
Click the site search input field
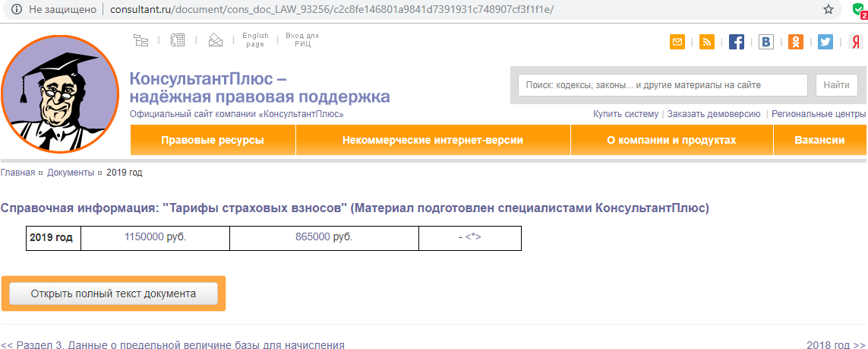pos(663,85)
